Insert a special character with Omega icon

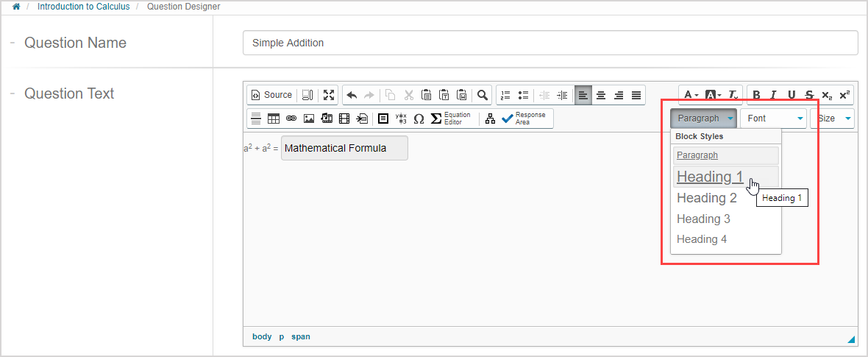click(x=419, y=119)
